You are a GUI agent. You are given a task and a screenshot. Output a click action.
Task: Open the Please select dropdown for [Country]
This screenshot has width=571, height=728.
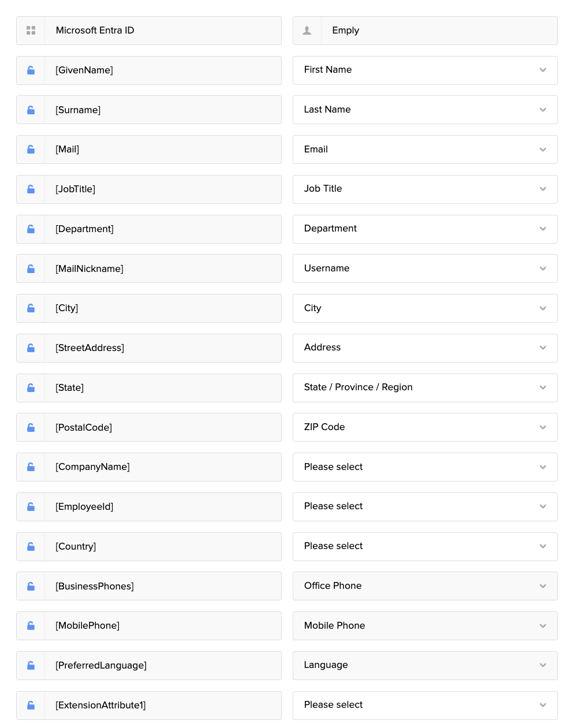click(x=424, y=547)
